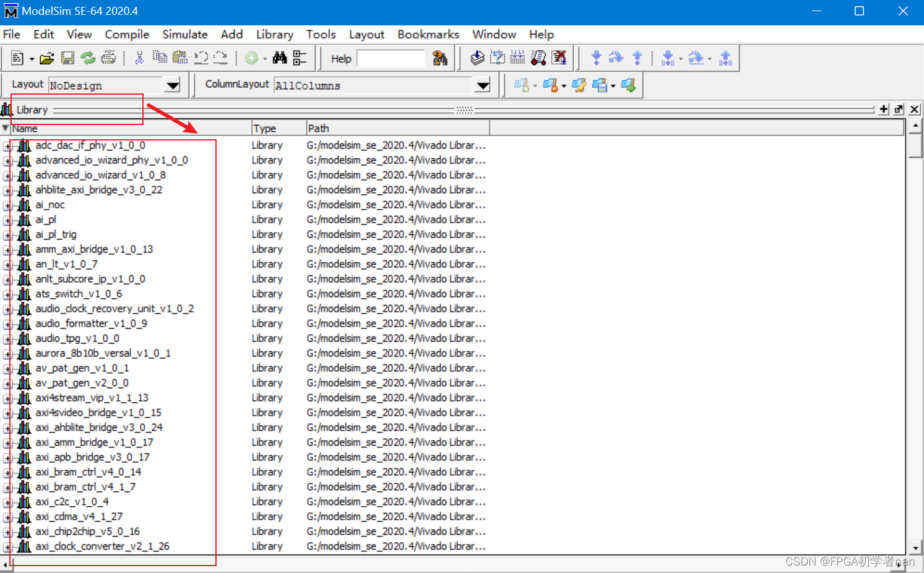Click the Compile icon with blue down arrow
The width and height of the screenshot is (924, 573).
click(x=477, y=58)
